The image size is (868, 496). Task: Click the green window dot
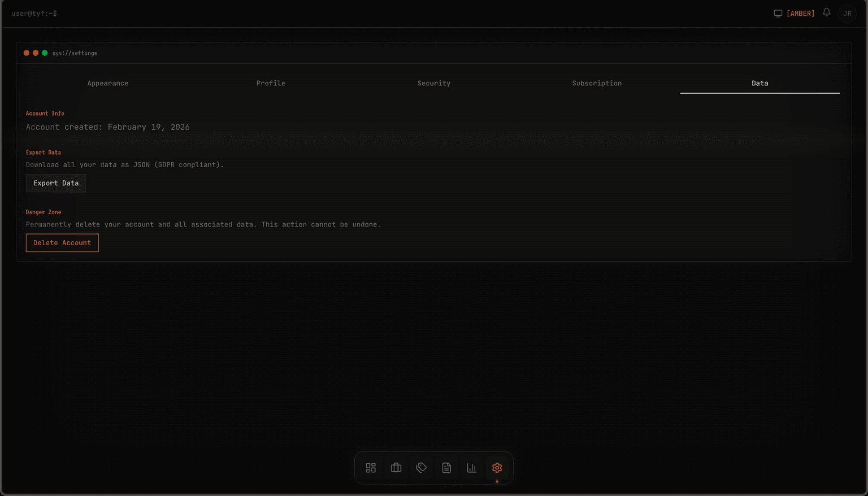pyautogui.click(x=45, y=53)
